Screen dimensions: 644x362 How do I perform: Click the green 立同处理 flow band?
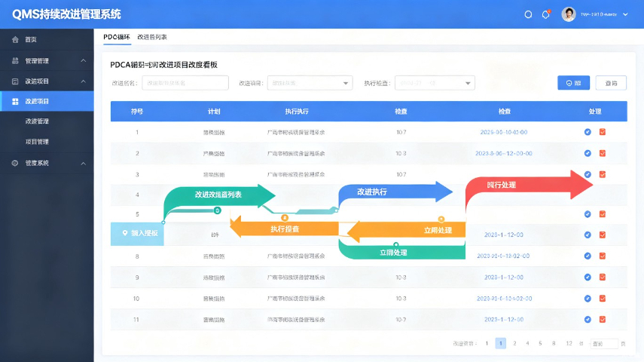[x=401, y=251]
